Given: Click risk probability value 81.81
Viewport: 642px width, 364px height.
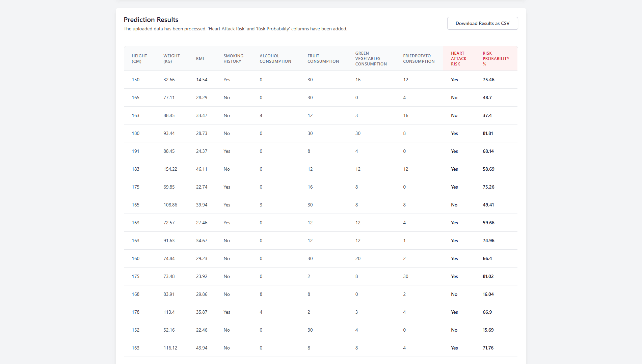Looking at the screenshot, I should click(488, 134).
